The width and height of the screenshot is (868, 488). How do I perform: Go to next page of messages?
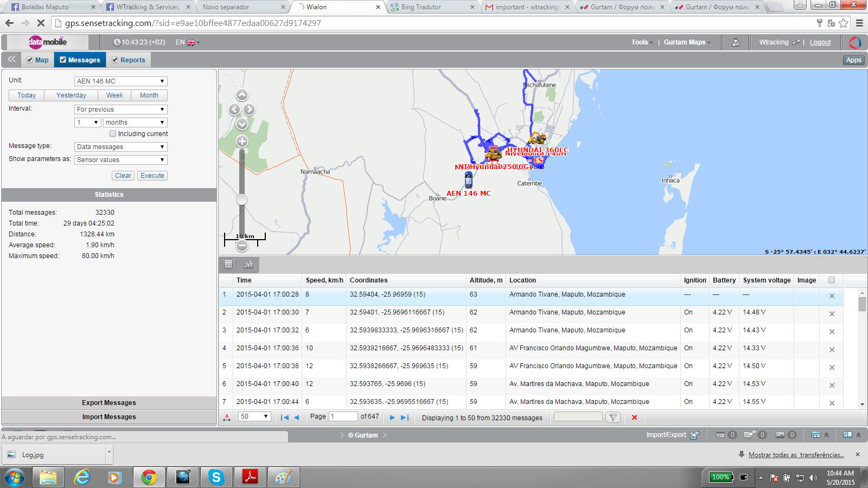tap(392, 417)
